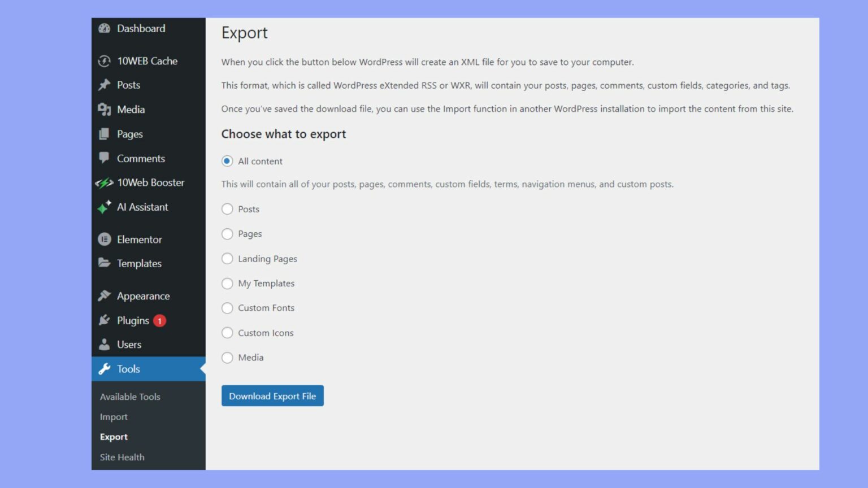
Task: Click the bold Export submenu link
Action: 114,437
